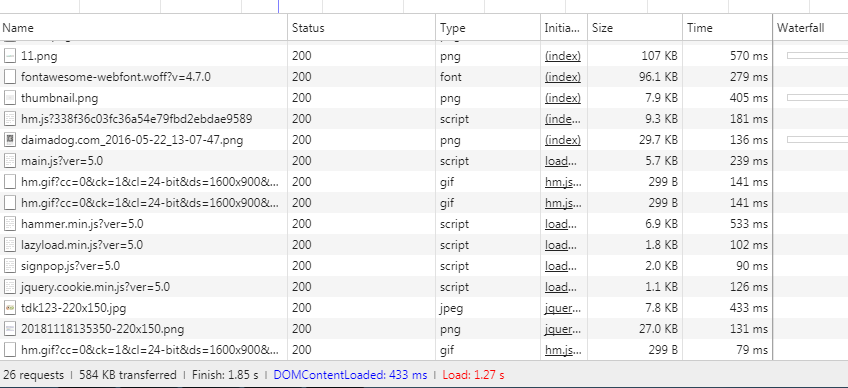Click the script icon for hm.js

tap(10, 119)
